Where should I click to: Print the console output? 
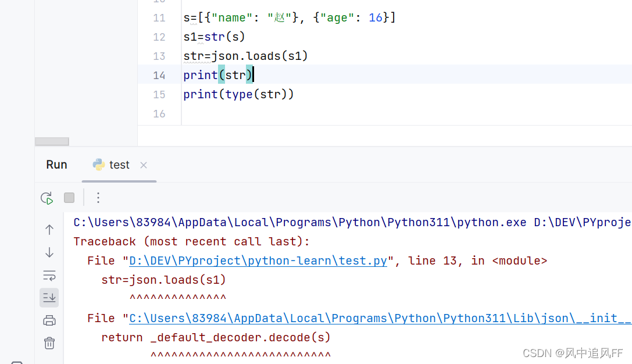pos(49,320)
